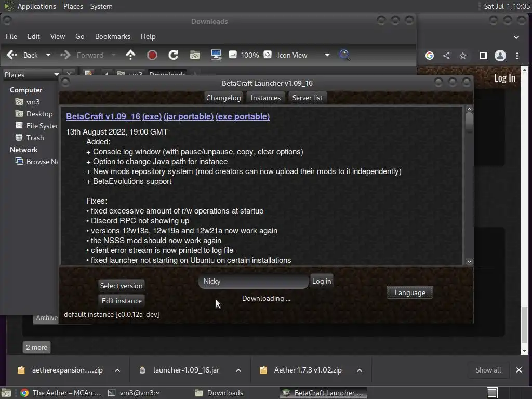Click the Google icon in Chrome toolbar
This screenshot has width=532, height=399.
430,56
